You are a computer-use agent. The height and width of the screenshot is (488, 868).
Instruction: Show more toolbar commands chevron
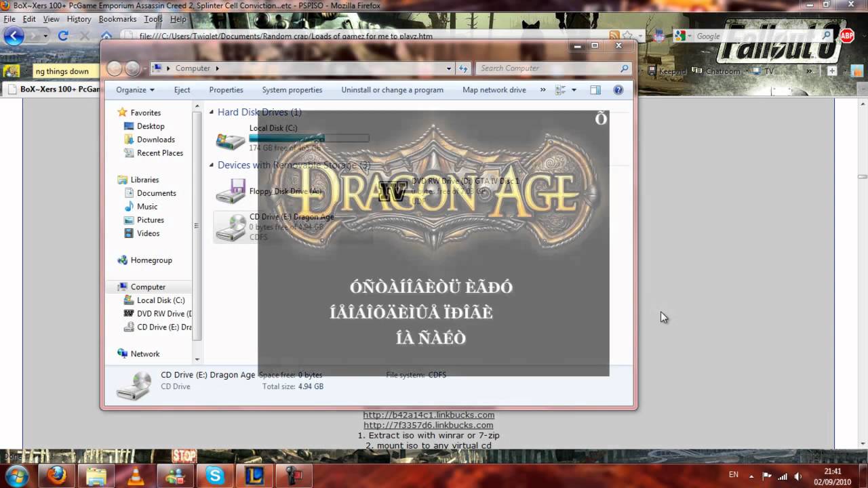click(x=543, y=89)
